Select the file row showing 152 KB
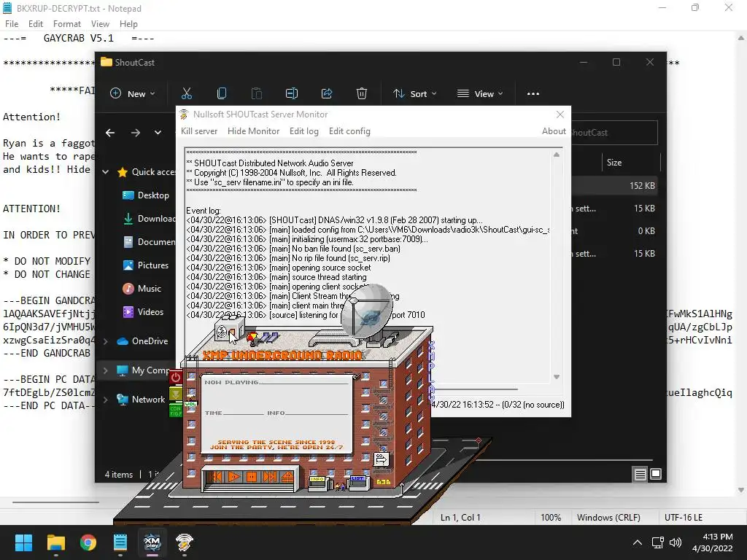747x560 pixels. (x=615, y=186)
